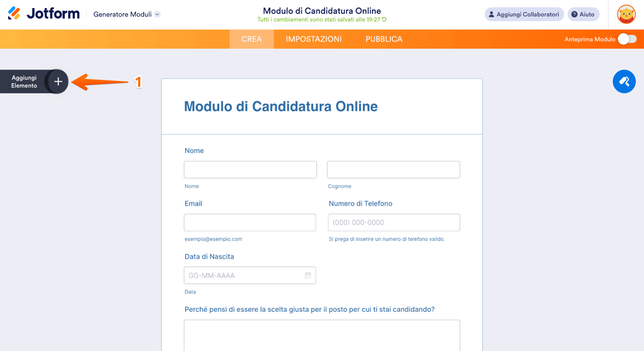Viewport: 644px width, 351px height.
Task: Switch to the CREA tab
Action: click(x=251, y=39)
